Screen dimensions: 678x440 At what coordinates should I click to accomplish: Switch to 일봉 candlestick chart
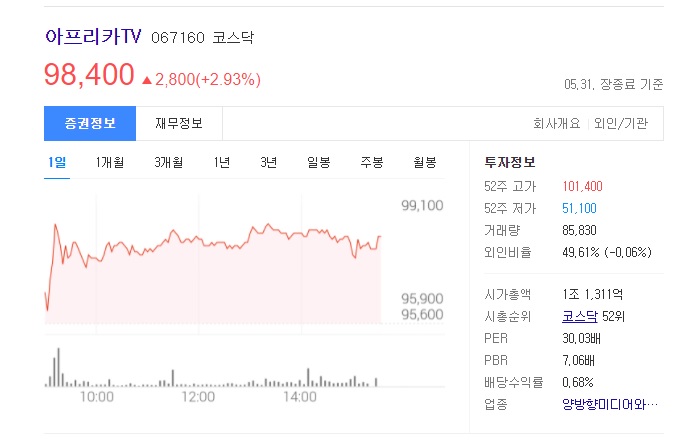[319, 163]
